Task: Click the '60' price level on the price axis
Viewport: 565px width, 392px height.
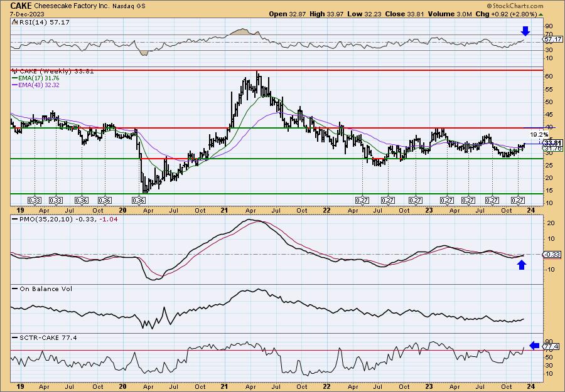Action: [549, 77]
